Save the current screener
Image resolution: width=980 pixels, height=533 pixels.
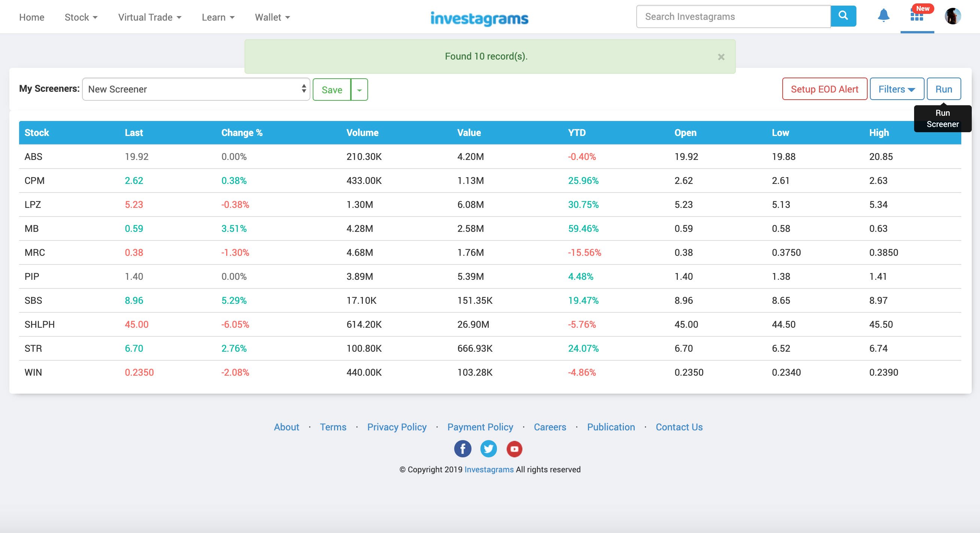tap(332, 90)
